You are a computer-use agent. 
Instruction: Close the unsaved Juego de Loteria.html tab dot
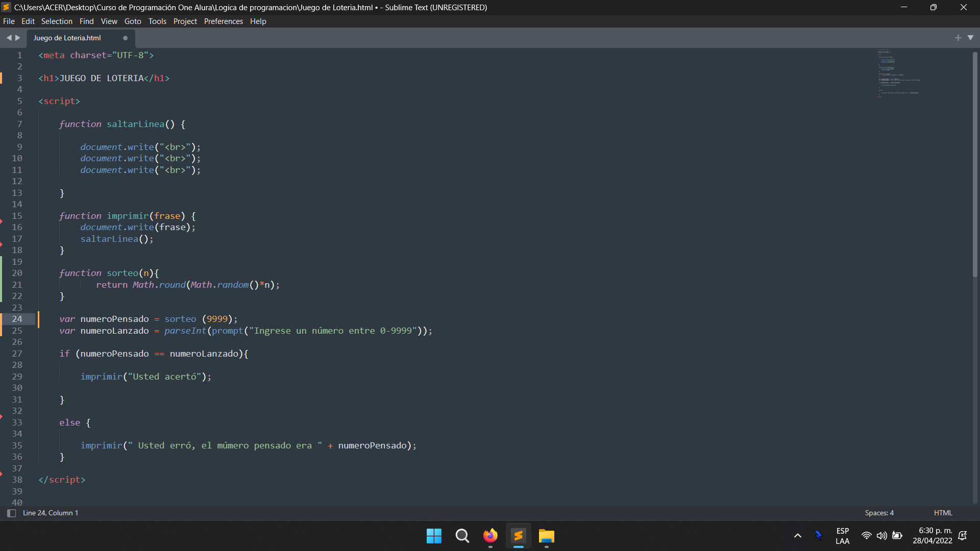point(125,38)
